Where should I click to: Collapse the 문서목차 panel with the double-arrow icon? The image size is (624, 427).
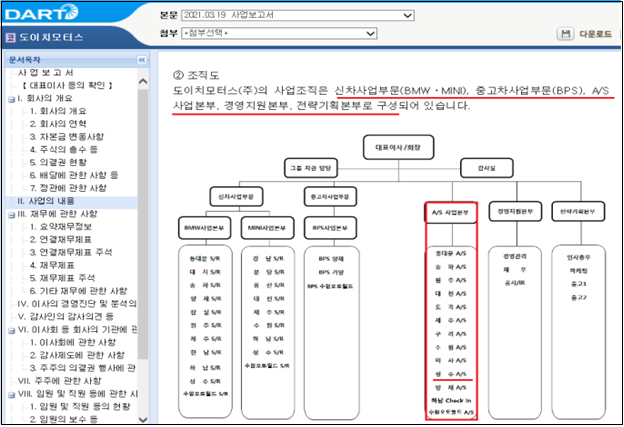(142, 60)
